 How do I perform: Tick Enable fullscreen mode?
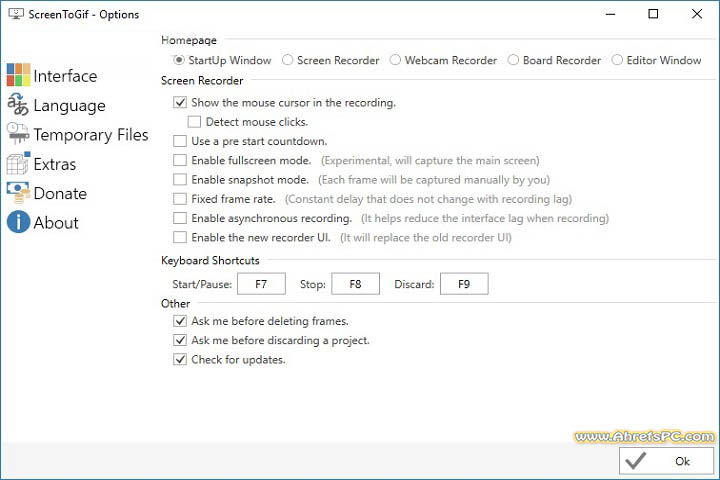click(180, 160)
